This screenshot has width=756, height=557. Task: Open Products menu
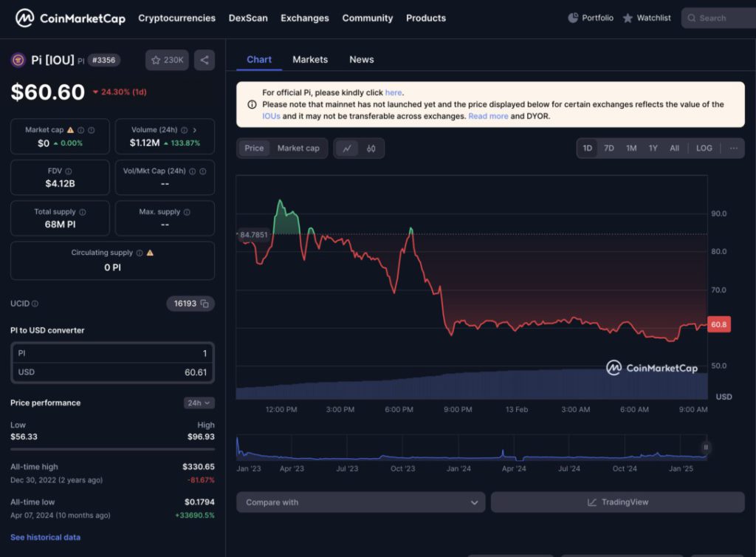point(426,18)
